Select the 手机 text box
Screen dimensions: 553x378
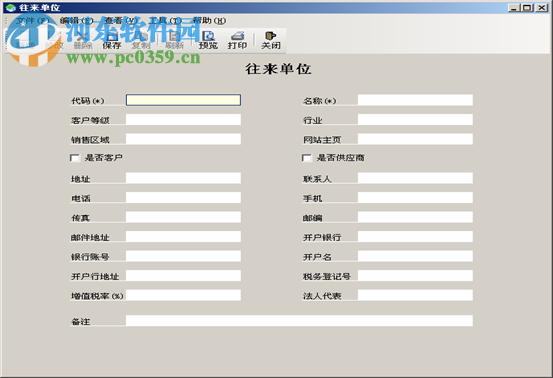click(415, 197)
